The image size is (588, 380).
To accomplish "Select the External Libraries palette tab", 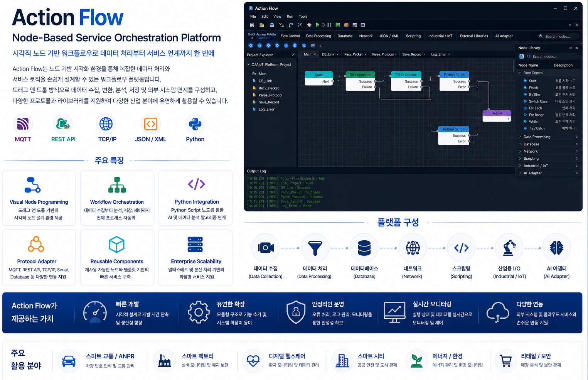I will coord(474,36).
